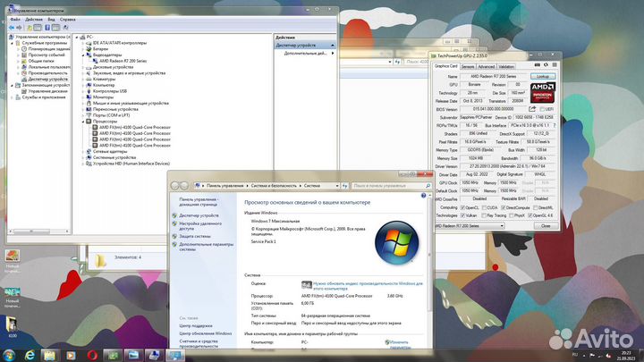Switch to Advanced tab in GPU-Z
This screenshot has height=362, width=644.
[487, 66]
